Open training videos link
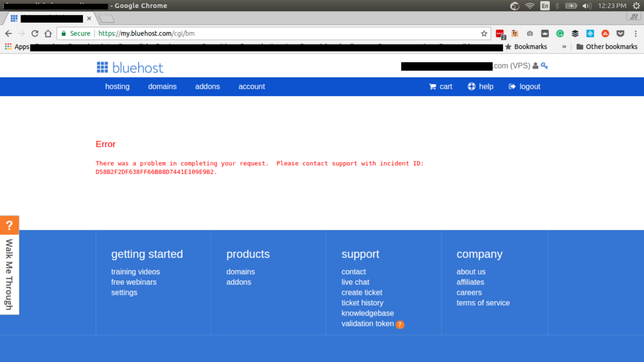The image size is (644, 362). [x=135, y=271]
